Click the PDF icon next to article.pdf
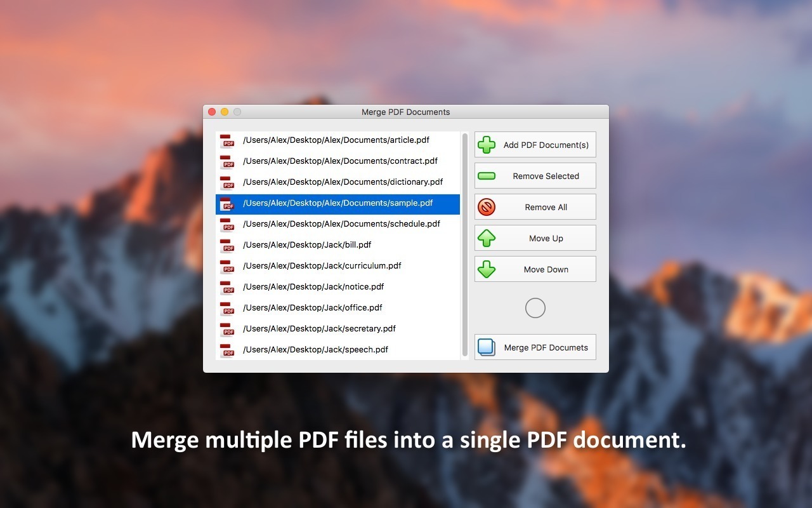The height and width of the screenshot is (508, 812). pyautogui.click(x=227, y=141)
